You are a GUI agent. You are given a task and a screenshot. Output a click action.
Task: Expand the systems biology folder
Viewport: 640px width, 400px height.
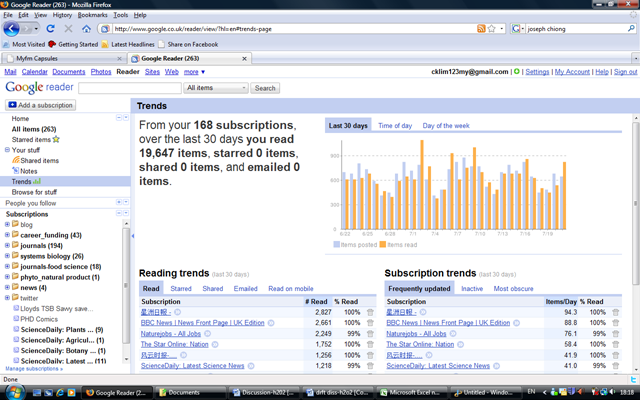[x=7, y=256]
